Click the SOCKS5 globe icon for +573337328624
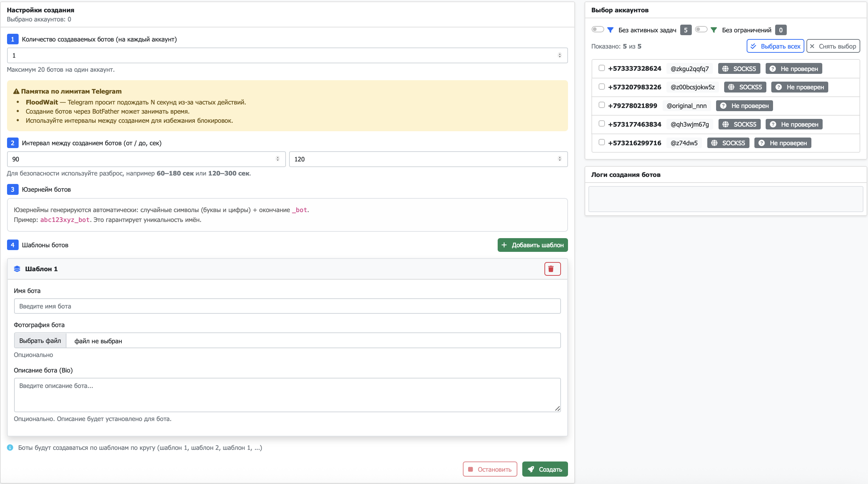The height and width of the screenshot is (484, 868). coord(726,68)
